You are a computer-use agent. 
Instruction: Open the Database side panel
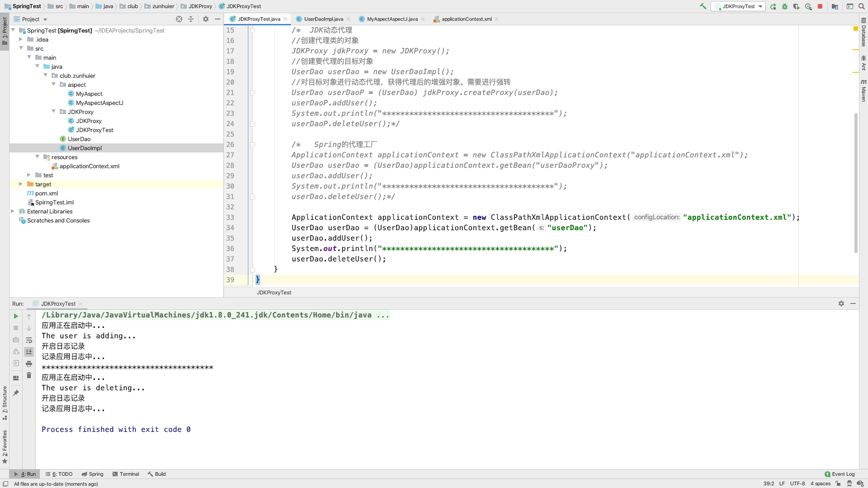[x=863, y=33]
